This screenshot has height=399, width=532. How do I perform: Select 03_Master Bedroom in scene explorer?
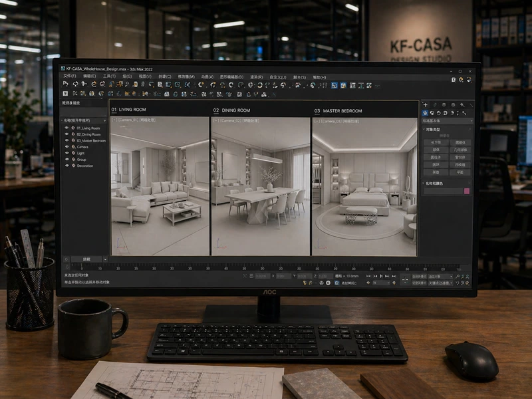(x=91, y=140)
